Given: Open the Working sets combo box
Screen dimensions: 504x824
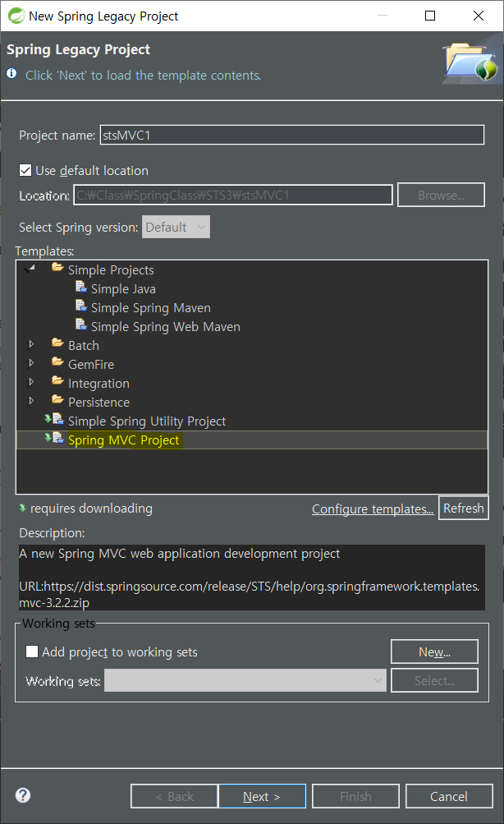Looking at the screenshot, I should pyautogui.click(x=245, y=680).
